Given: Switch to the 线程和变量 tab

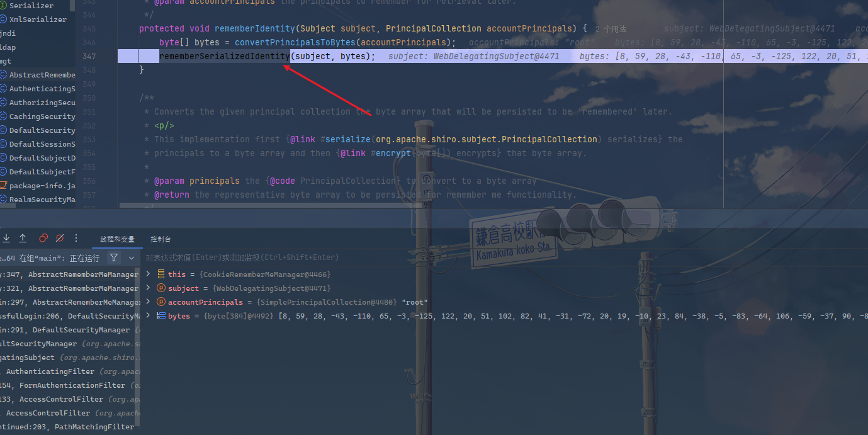Looking at the screenshot, I should click(x=117, y=239).
